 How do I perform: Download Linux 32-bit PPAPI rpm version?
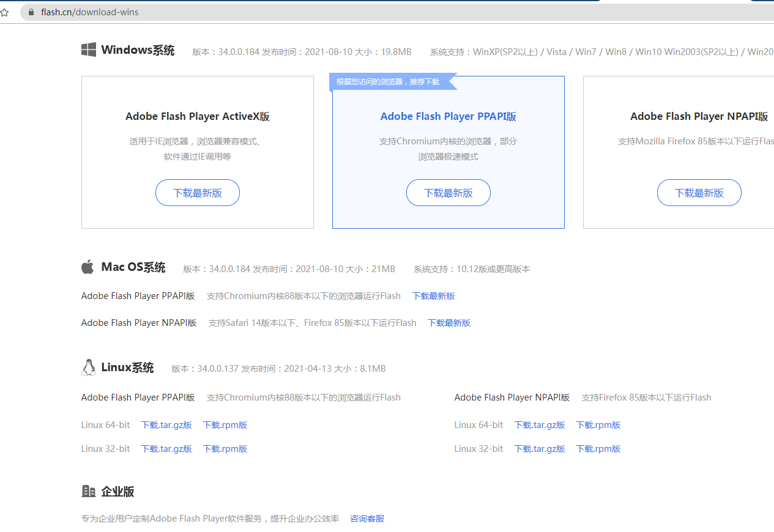225,449
